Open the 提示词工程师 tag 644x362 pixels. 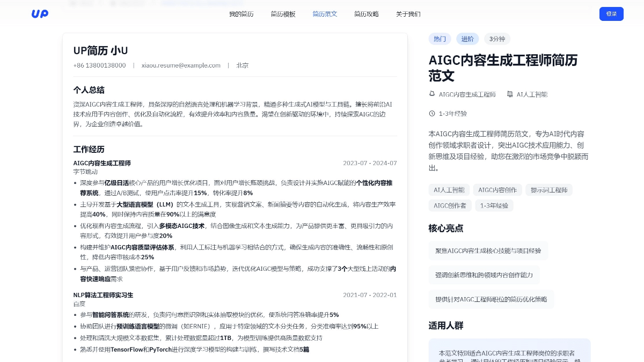coord(548,190)
